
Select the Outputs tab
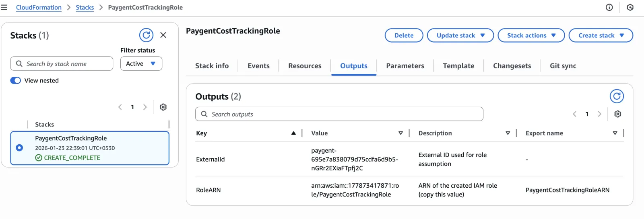point(354,66)
